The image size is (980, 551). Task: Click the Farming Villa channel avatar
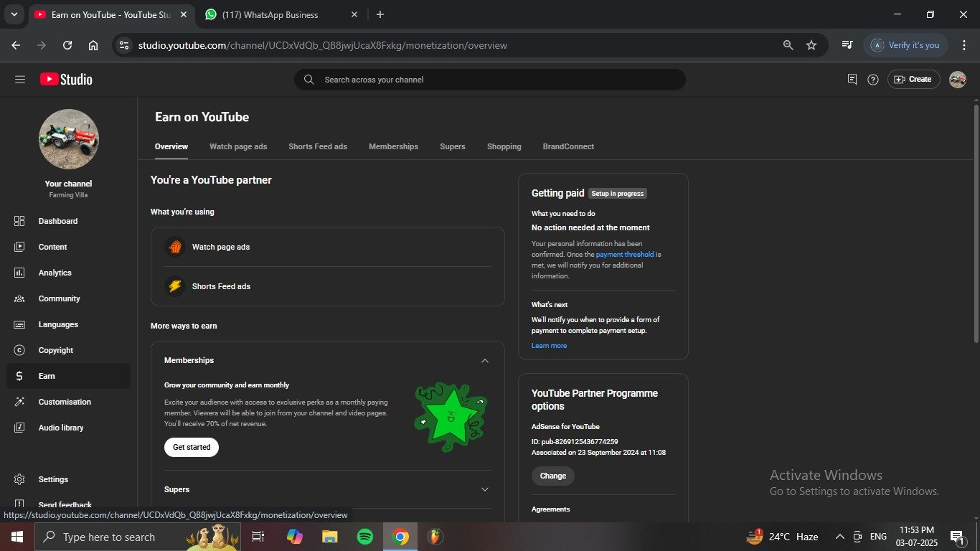68,139
